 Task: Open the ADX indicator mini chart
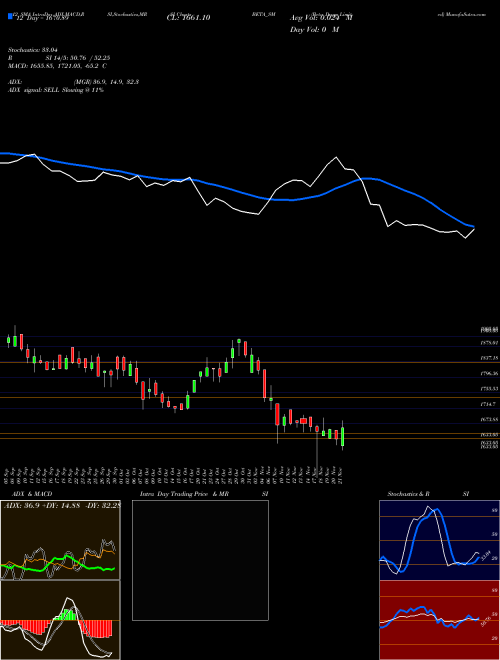pyautogui.click(x=60, y=540)
